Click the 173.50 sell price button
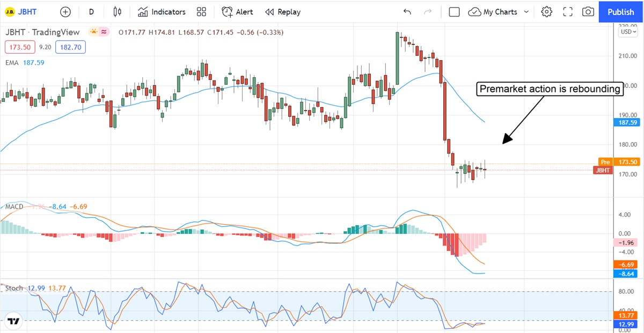 tap(20, 47)
